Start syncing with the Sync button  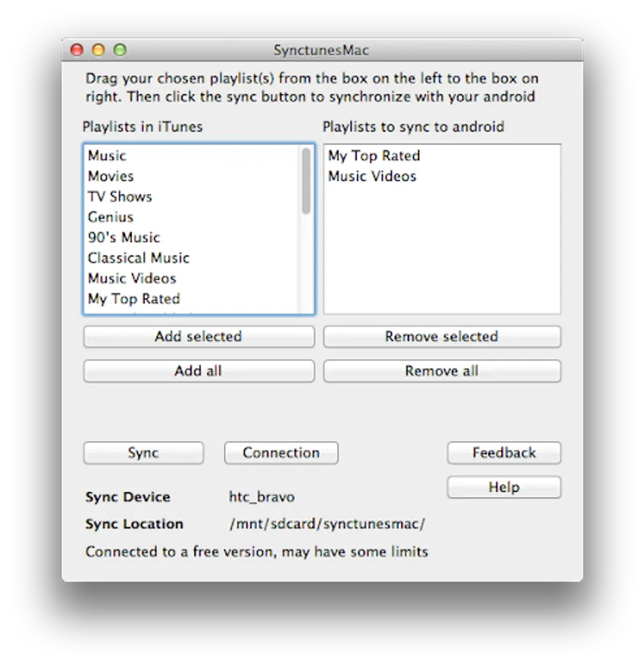click(x=144, y=453)
